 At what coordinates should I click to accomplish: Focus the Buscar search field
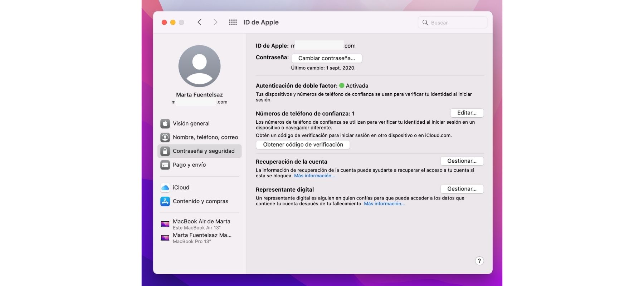click(x=453, y=23)
